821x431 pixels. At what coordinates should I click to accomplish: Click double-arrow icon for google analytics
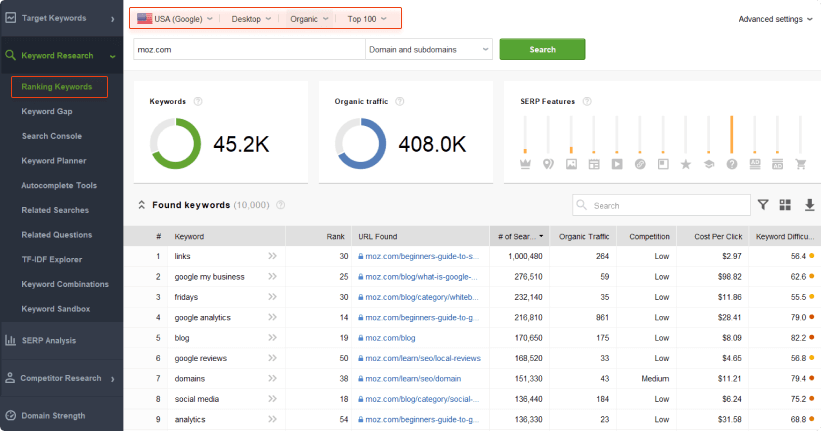(272, 317)
